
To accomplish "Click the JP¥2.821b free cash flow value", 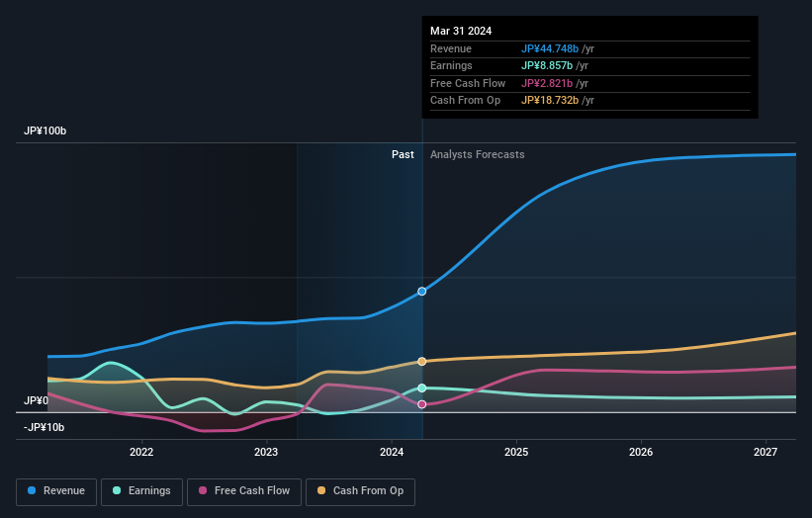I will coord(547,83).
